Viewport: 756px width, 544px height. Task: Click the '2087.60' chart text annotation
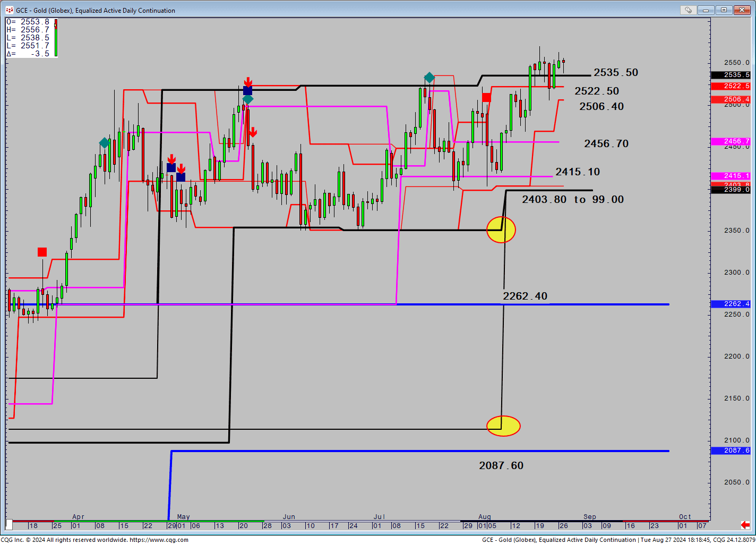tap(501, 465)
